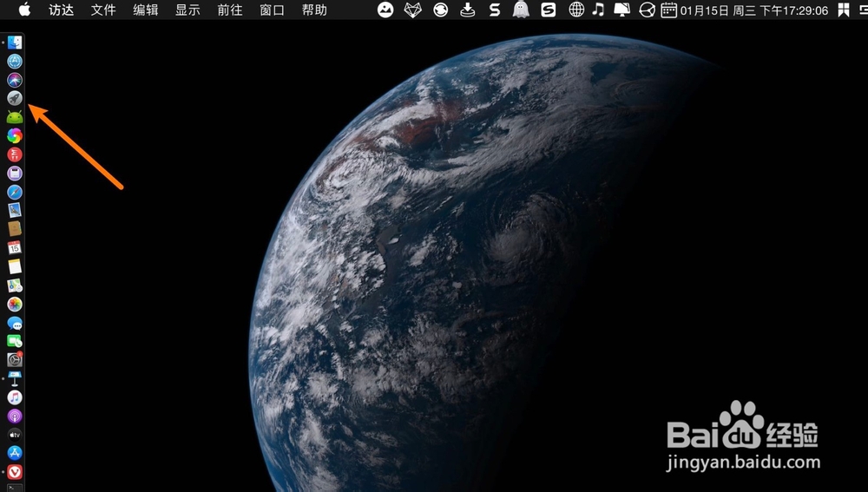This screenshot has width=868, height=492.
Task: Open the blue compass-style Dock icon below Finder
Action: 15,62
